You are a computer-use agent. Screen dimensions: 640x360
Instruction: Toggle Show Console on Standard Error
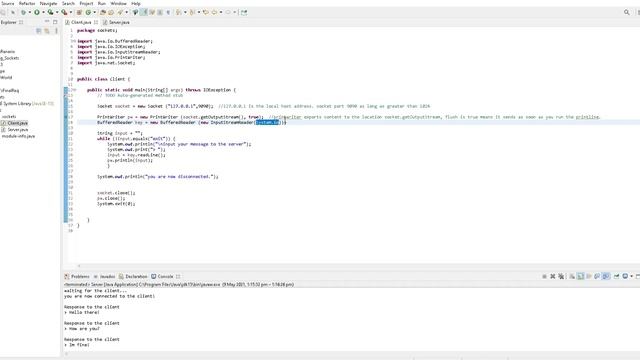pos(606,276)
